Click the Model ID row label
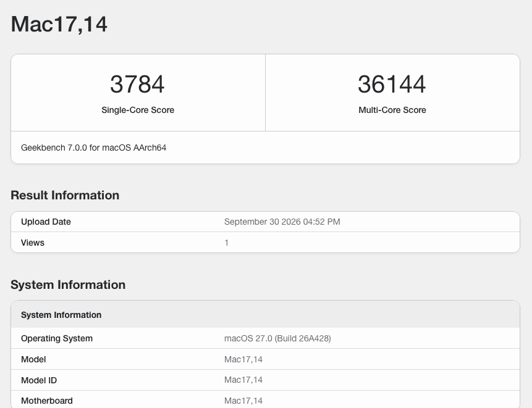 pyautogui.click(x=39, y=380)
